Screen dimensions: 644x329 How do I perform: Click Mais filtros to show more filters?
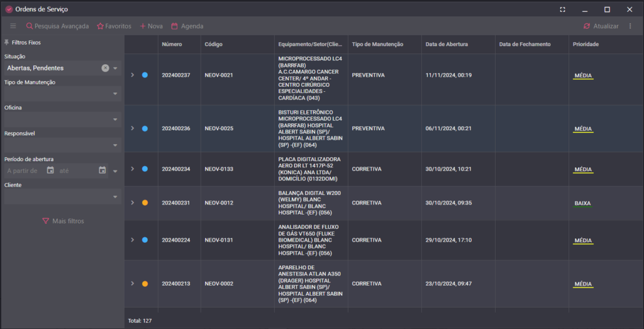point(62,221)
